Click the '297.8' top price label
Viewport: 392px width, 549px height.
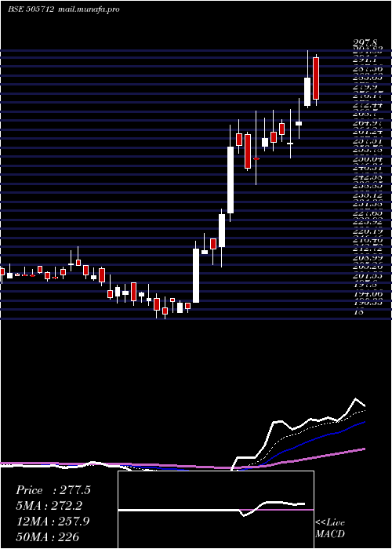[x=365, y=42]
